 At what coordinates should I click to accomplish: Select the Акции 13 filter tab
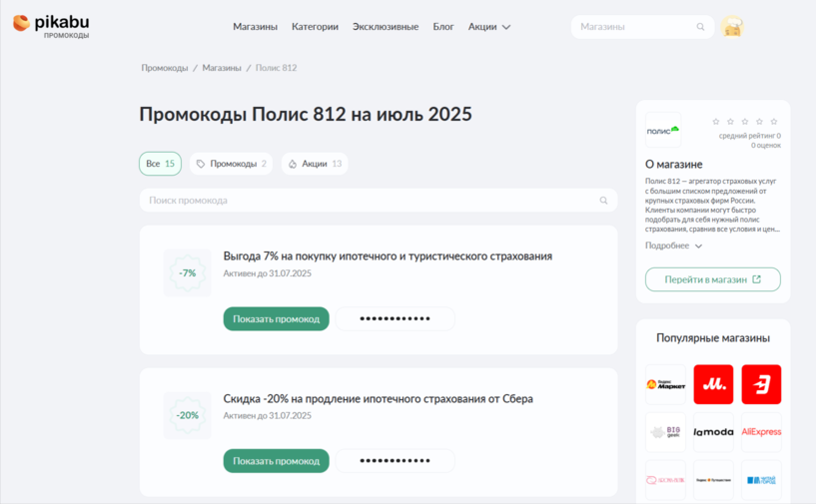tap(315, 164)
